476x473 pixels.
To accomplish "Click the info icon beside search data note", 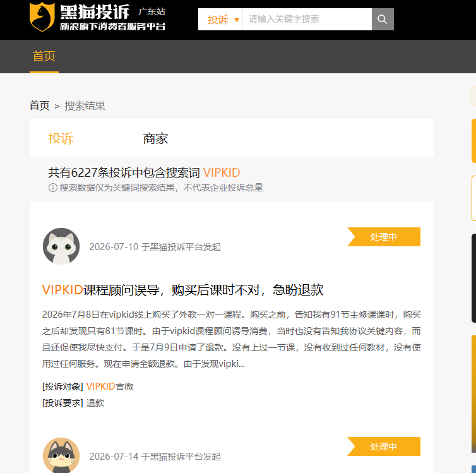I will coord(53,188).
